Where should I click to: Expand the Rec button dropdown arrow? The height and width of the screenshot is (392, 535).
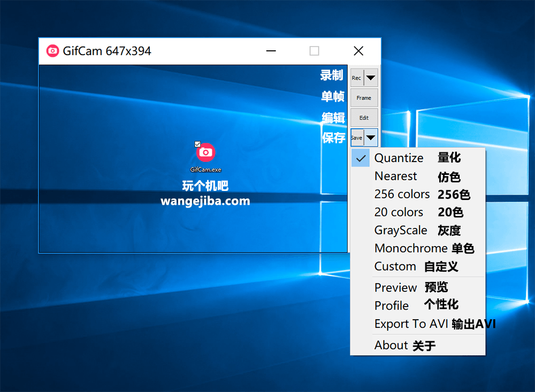click(x=371, y=78)
